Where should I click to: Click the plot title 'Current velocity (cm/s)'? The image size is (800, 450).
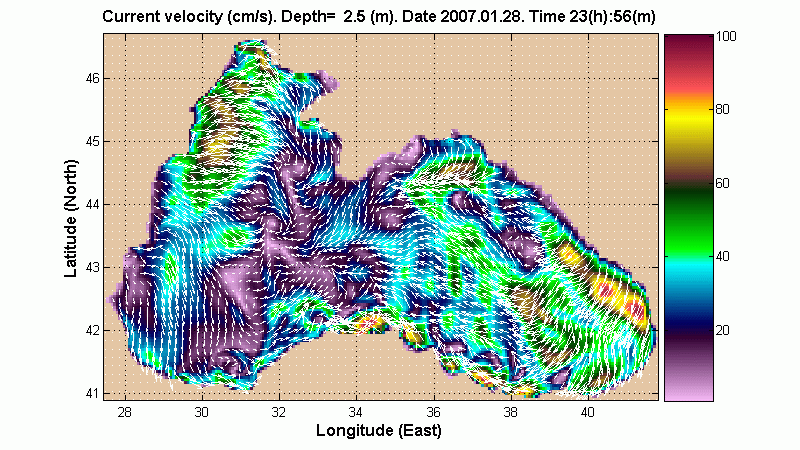coord(190,17)
